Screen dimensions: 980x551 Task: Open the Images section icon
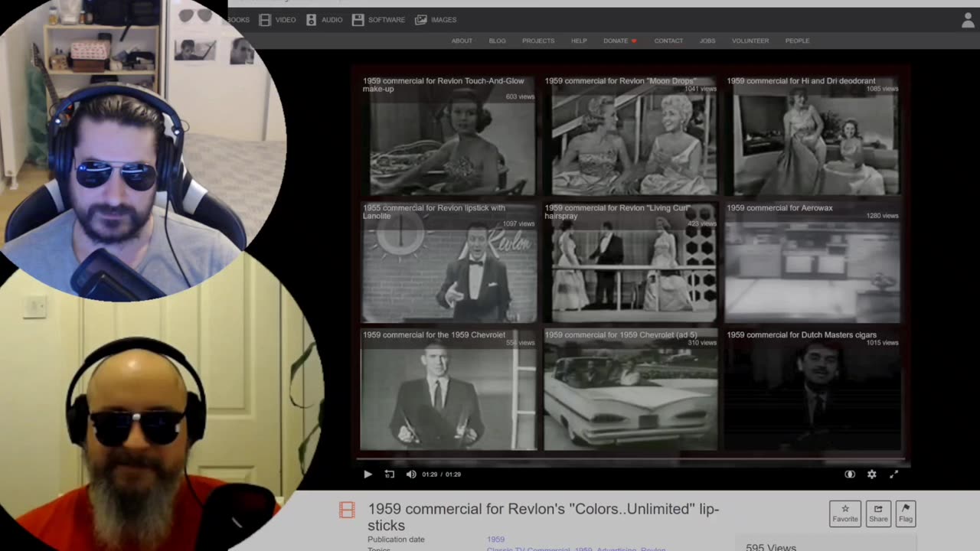421,20
